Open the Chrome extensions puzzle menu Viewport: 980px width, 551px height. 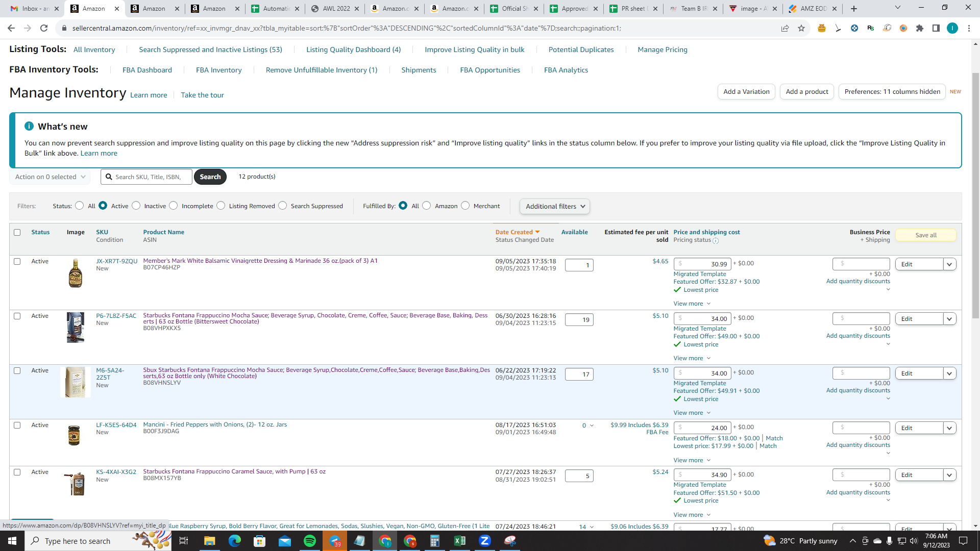(920, 28)
